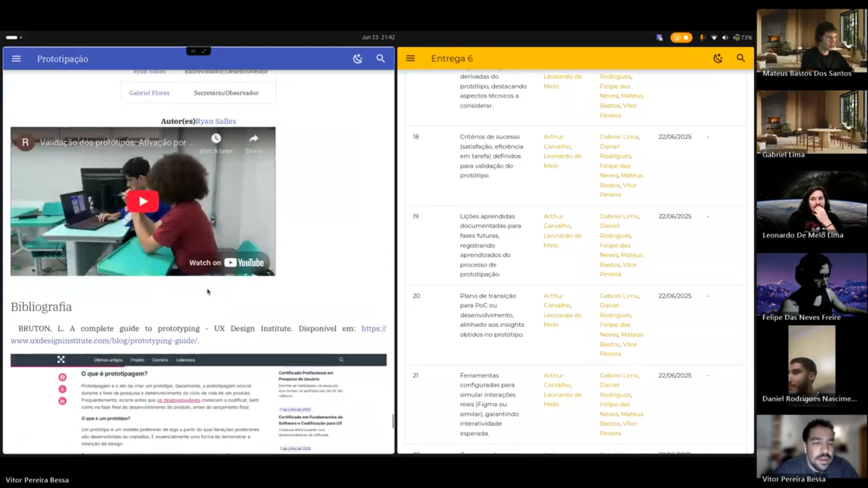Open the Ryan Salles author link

tap(216, 121)
